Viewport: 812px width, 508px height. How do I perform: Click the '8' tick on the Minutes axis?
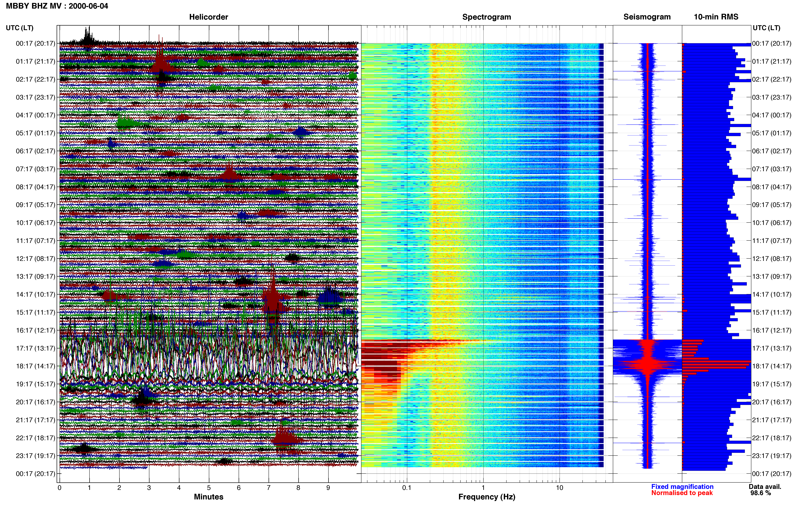pyautogui.click(x=298, y=487)
